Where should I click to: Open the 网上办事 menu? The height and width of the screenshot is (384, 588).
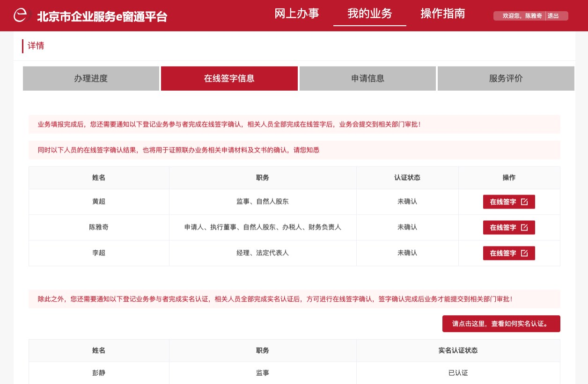pyautogui.click(x=297, y=14)
